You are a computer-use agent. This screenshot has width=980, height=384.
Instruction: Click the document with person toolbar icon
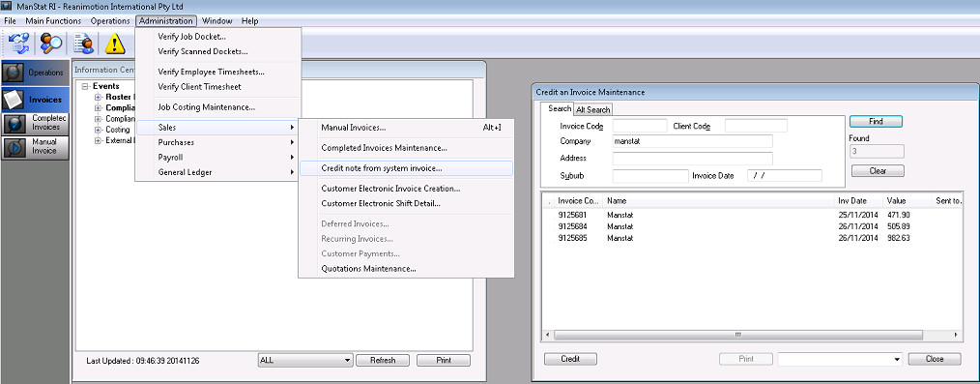tap(83, 44)
